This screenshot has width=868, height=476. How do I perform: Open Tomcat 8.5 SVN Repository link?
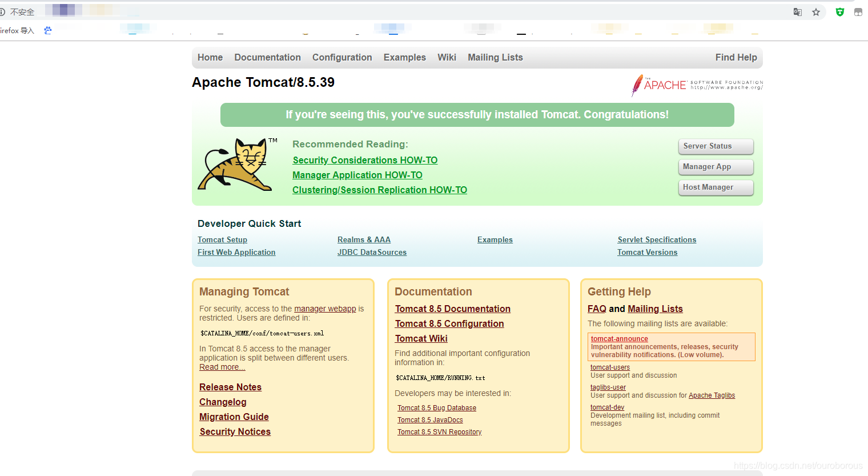(439, 432)
